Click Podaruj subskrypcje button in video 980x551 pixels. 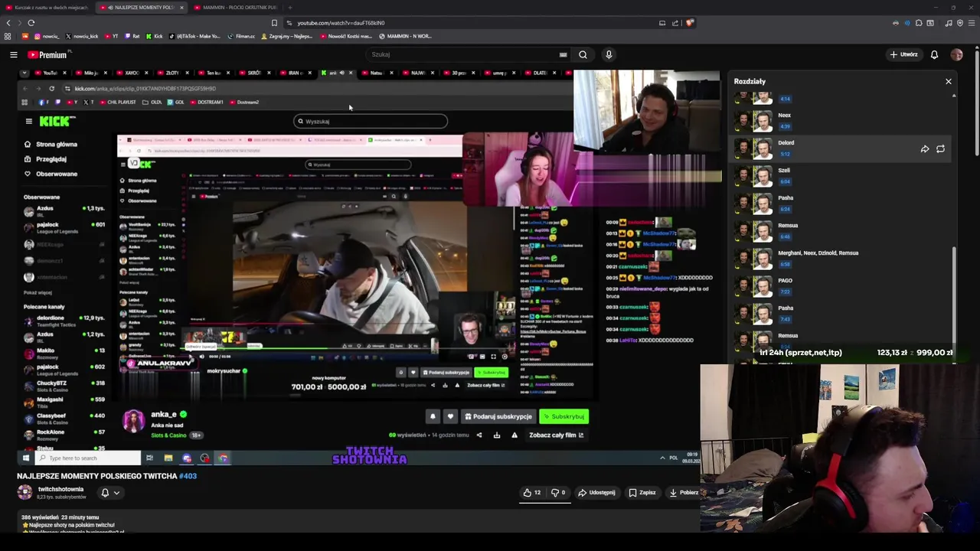[498, 416]
